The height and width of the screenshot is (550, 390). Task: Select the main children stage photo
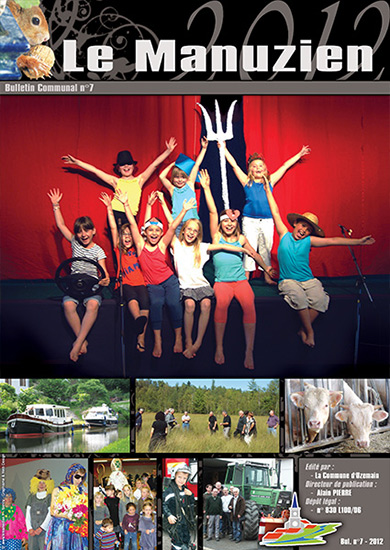coord(195,235)
